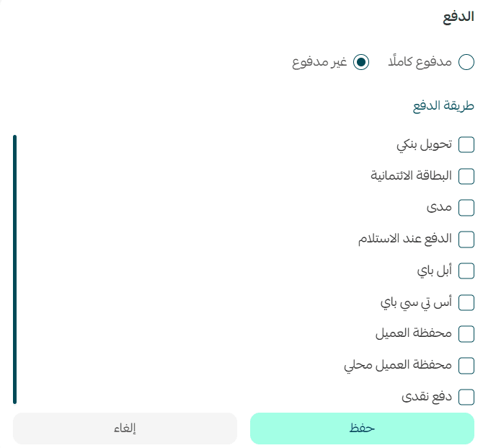Tick the 'دفع نقدى' checkbox
This screenshot has height=448, width=483.
(x=466, y=396)
